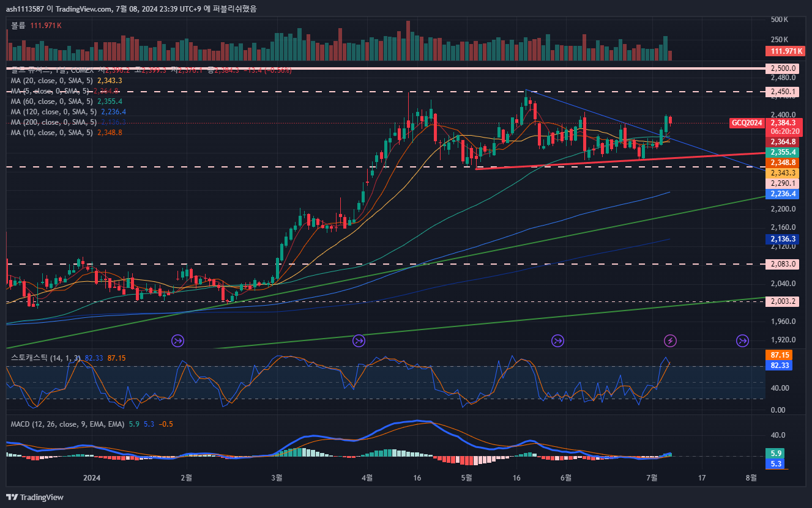Screen dimensions: 812x508
Task: Click the rollover event icon near August
Action: [x=742, y=340]
